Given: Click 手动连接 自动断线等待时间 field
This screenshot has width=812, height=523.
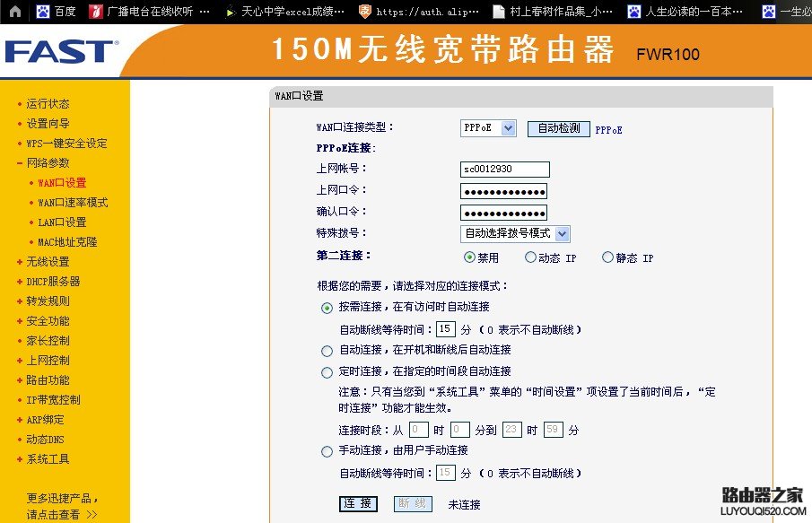Looking at the screenshot, I should (445, 473).
